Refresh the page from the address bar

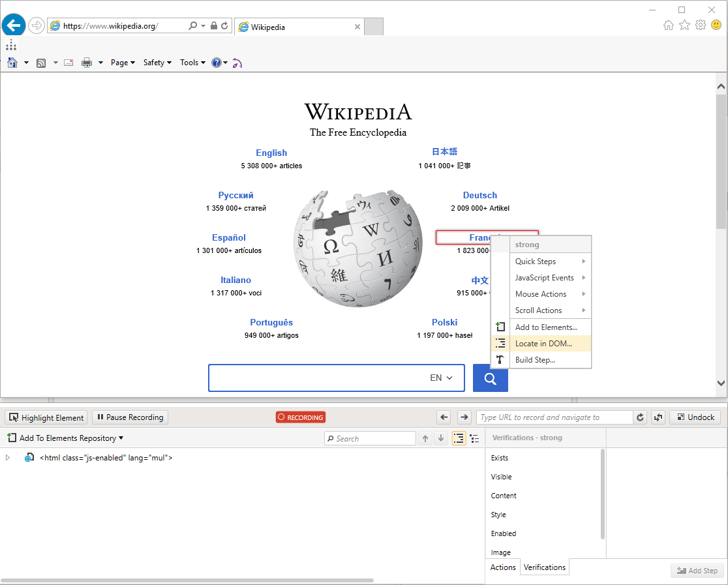224,25
